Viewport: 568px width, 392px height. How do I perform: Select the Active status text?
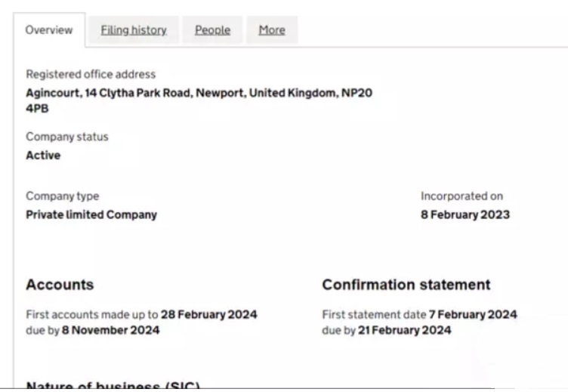[43, 156]
